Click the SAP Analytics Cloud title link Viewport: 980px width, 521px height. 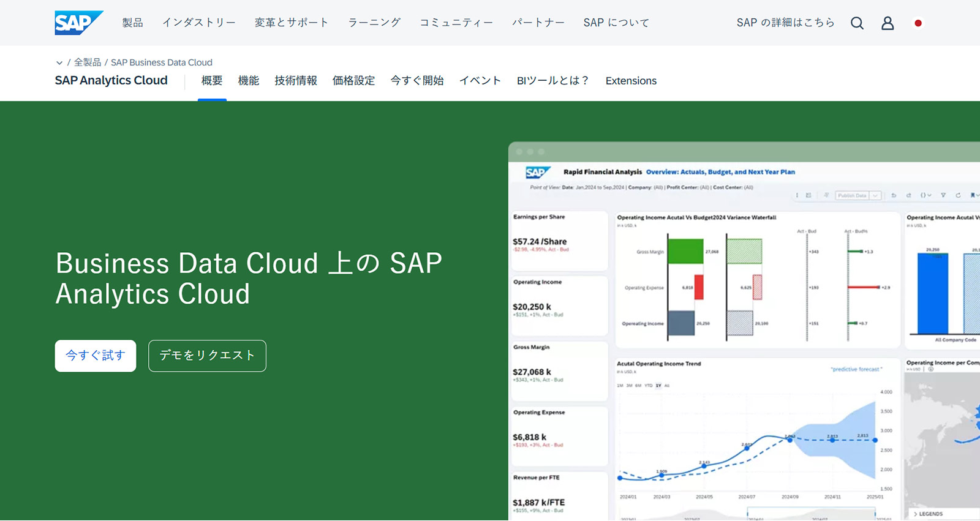pyautogui.click(x=111, y=80)
